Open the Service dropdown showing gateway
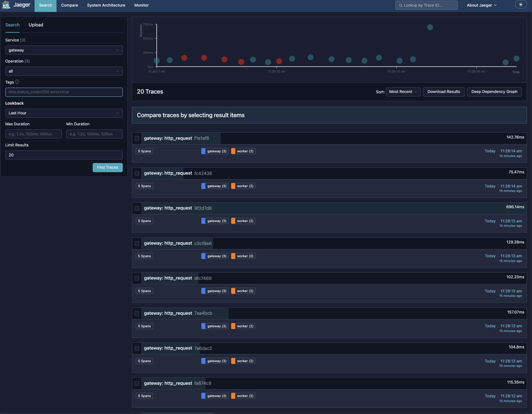This screenshot has width=532, height=414. [x=64, y=50]
